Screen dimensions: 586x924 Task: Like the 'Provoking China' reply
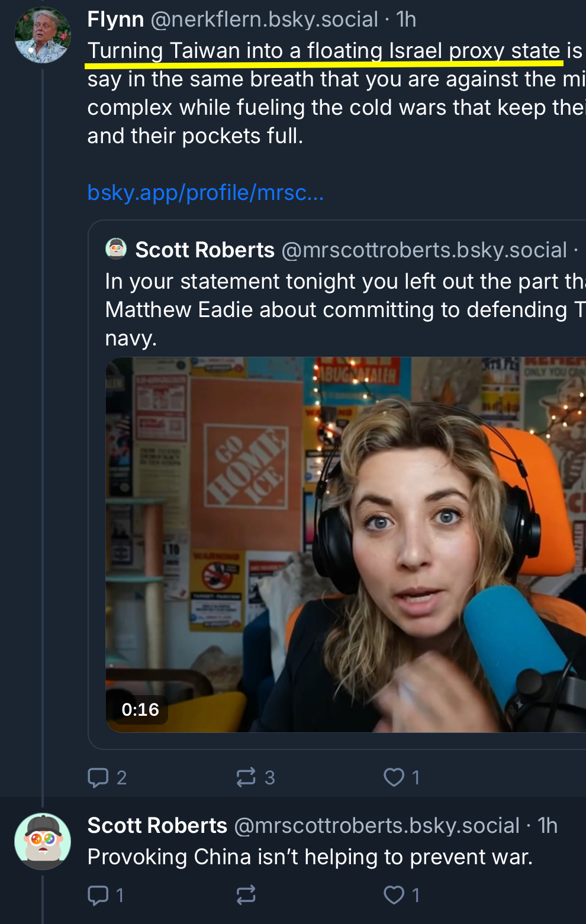(394, 894)
